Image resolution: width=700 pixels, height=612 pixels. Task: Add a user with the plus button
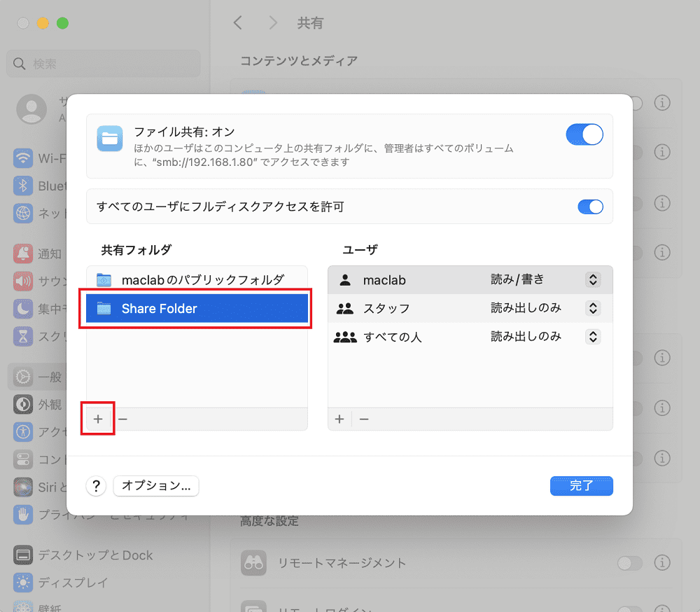point(339,419)
